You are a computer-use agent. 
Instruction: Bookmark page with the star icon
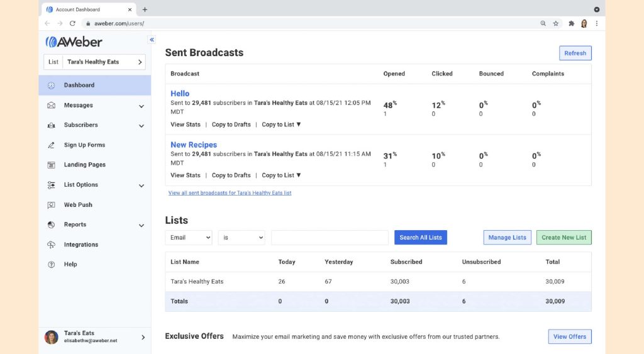coord(556,23)
